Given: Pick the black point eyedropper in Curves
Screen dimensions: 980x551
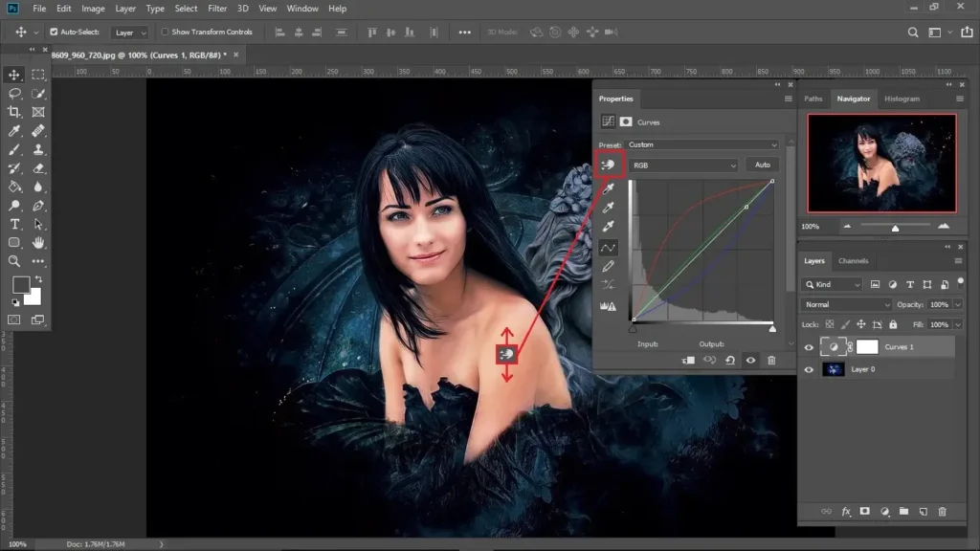Looking at the screenshot, I should click(608, 188).
